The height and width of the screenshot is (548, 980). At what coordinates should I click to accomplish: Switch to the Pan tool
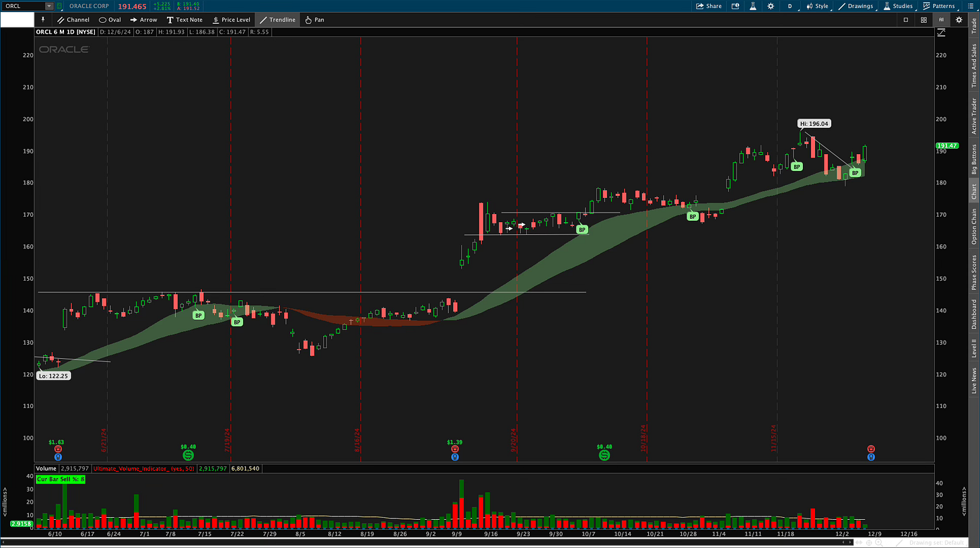[314, 20]
